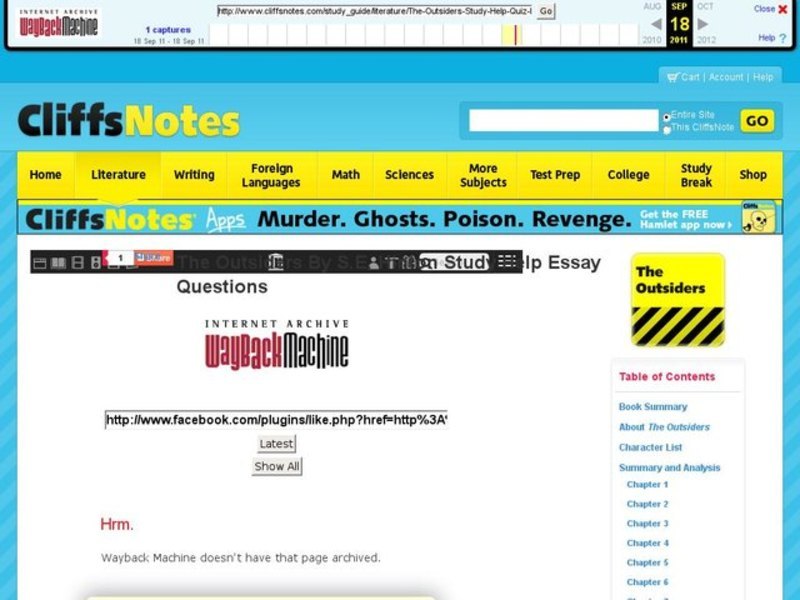Image resolution: width=800 pixels, height=600 pixels.
Task: Open the person account icon in the reader toolbar
Action: (372, 261)
